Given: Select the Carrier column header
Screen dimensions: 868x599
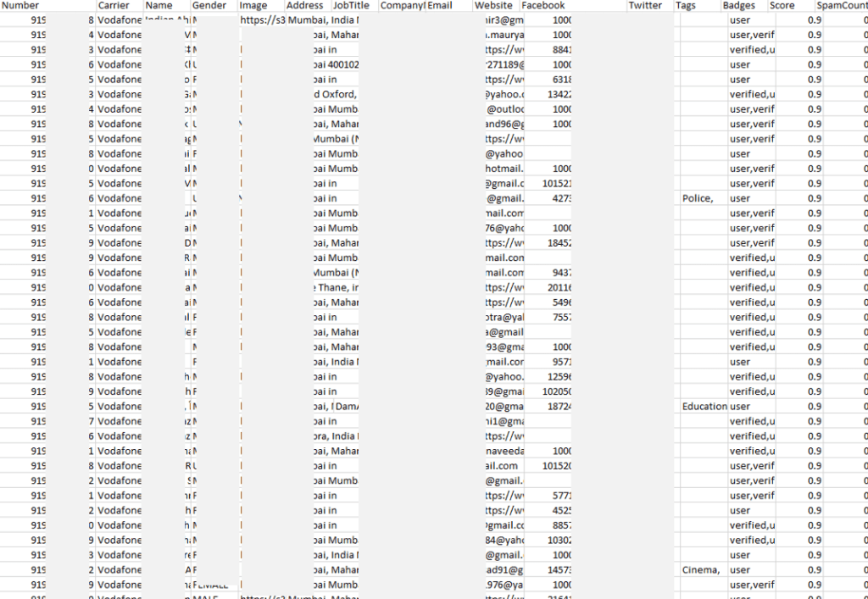Looking at the screenshot, I should (x=119, y=5).
